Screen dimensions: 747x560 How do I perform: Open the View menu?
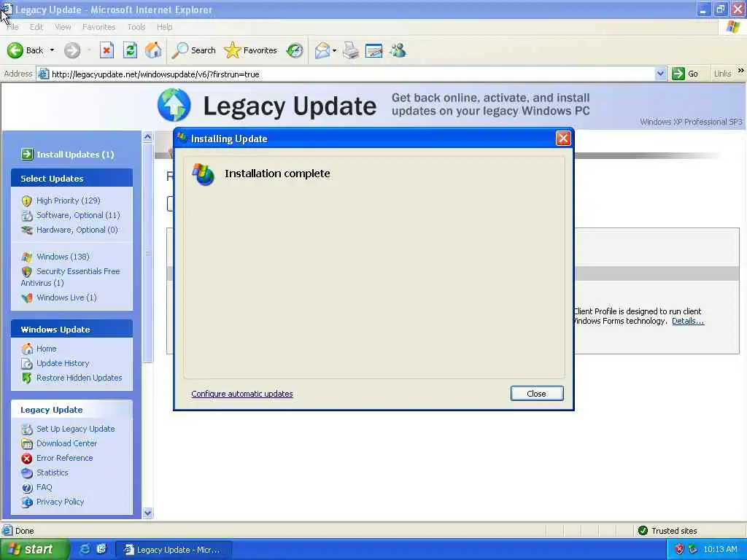click(63, 27)
